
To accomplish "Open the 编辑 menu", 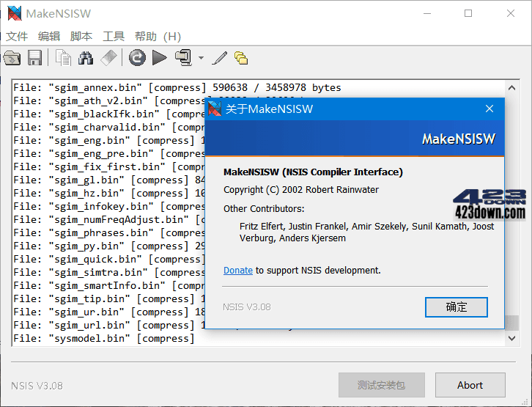I will [x=49, y=37].
